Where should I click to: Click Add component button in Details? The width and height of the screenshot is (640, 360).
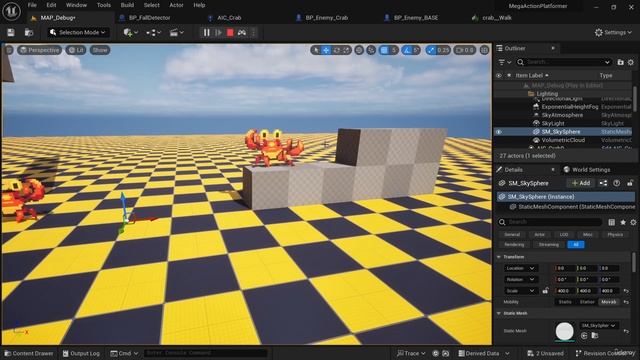pos(581,183)
